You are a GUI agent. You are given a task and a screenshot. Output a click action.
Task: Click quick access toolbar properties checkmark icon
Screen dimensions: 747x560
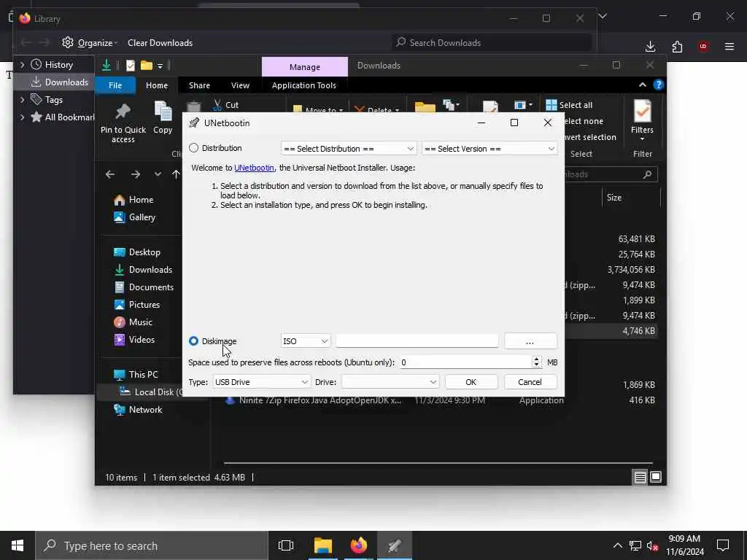coord(130,66)
